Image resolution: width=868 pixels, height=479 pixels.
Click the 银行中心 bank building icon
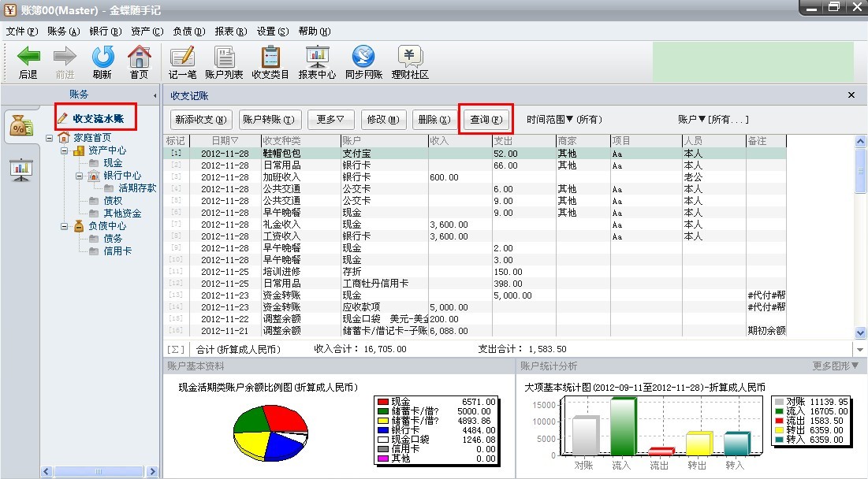94,176
